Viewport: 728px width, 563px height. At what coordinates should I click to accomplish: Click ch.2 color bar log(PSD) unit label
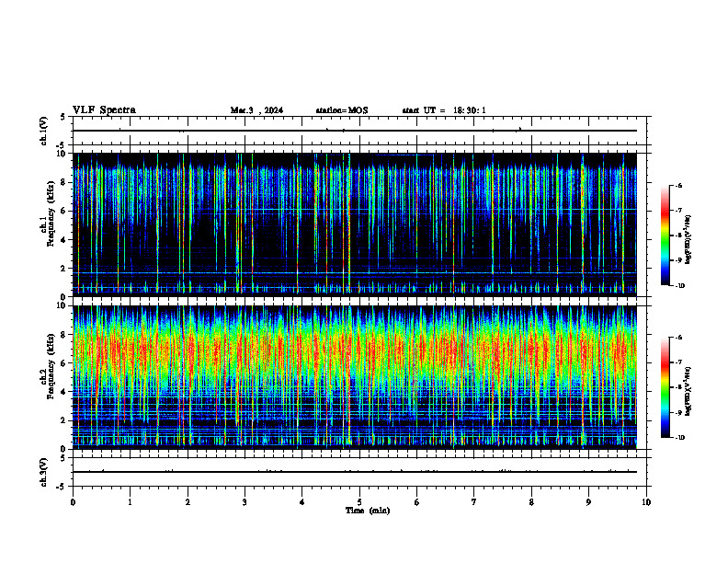pos(688,392)
